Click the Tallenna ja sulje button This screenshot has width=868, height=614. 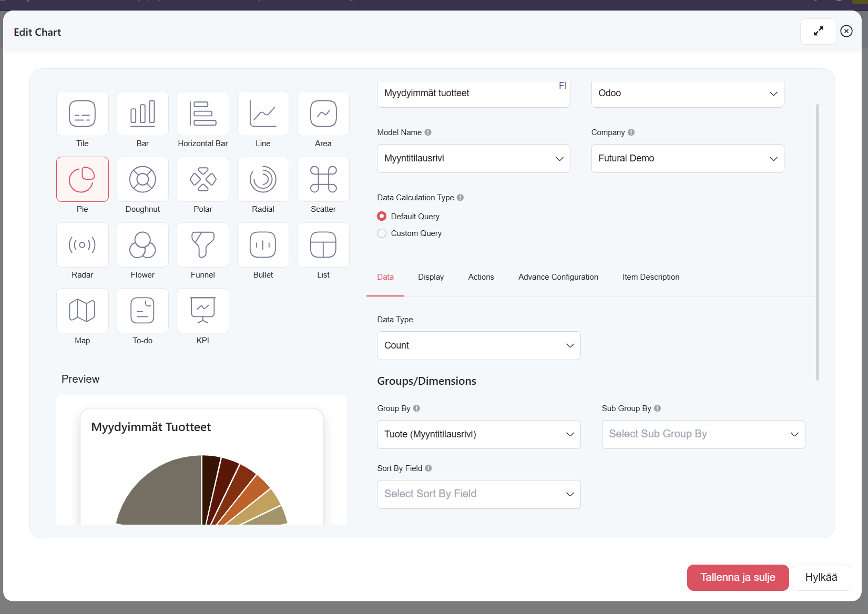point(737,578)
